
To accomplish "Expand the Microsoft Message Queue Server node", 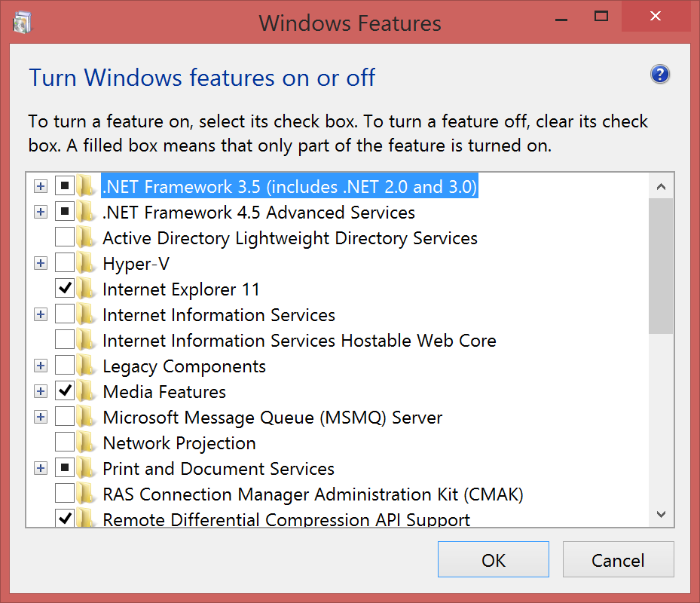I will 41,417.
